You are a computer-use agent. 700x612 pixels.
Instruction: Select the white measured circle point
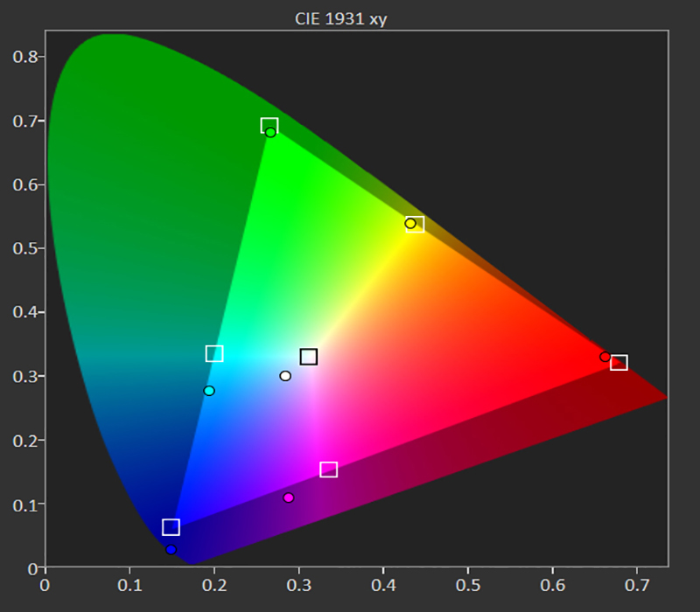(285, 376)
